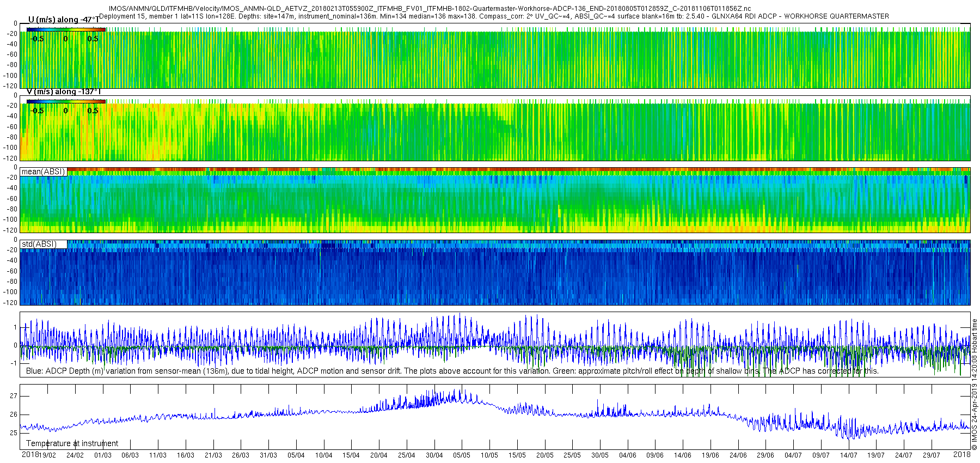Click the '19/06' date tick label
Screen dimensions: 980x463
coord(710,455)
